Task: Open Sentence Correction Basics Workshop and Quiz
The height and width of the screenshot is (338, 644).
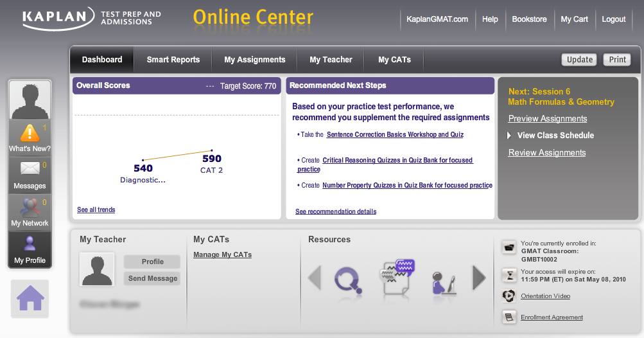Action: 395,134
